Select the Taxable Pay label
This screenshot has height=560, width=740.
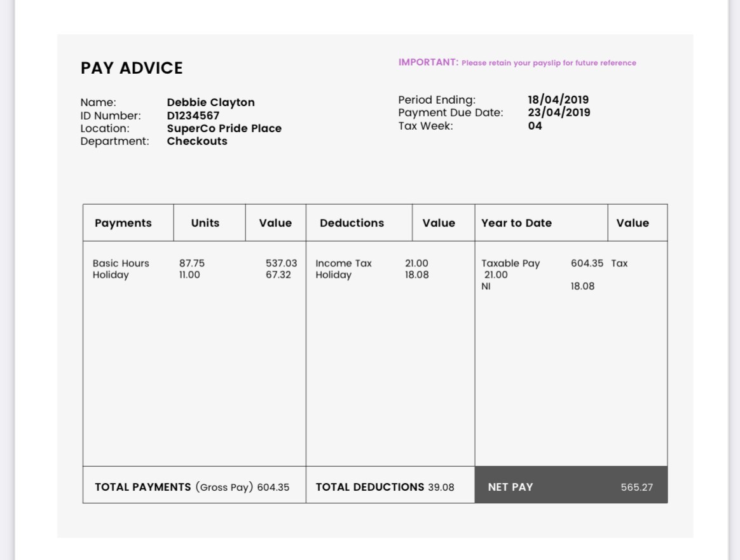click(x=510, y=263)
